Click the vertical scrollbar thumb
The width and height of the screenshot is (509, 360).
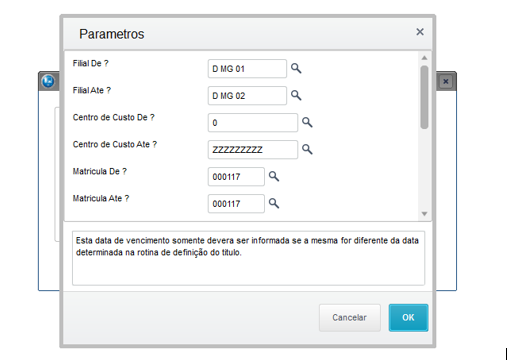click(x=424, y=97)
